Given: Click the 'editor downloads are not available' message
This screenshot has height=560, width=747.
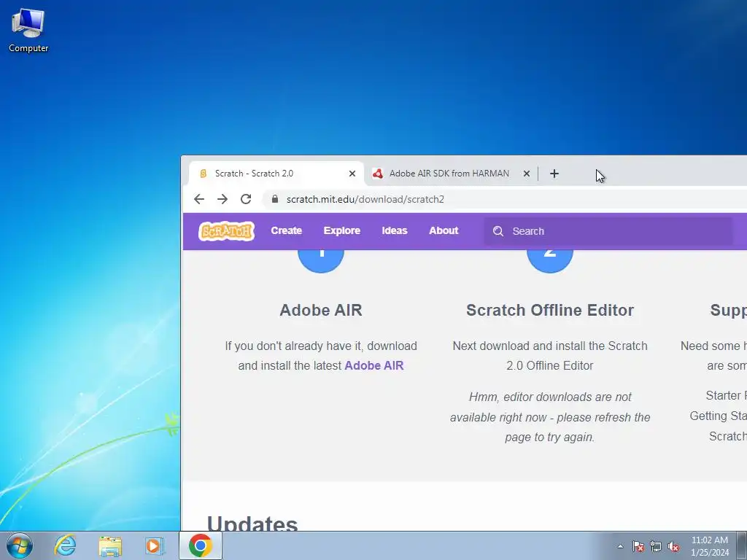Looking at the screenshot, I should click(x=550, y=417).
